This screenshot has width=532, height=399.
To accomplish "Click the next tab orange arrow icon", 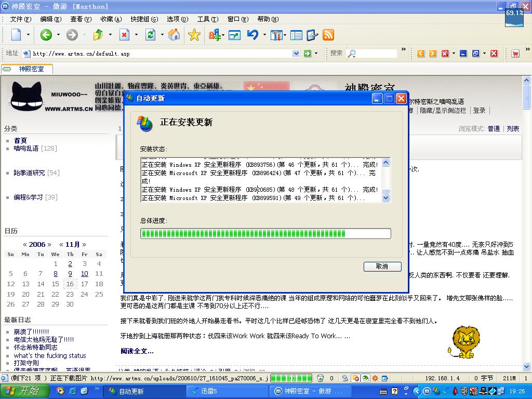I will coord(433,54).
